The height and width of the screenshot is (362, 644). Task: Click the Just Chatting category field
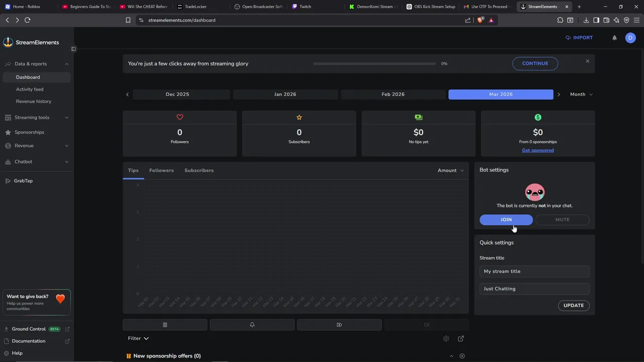point(534,289)
